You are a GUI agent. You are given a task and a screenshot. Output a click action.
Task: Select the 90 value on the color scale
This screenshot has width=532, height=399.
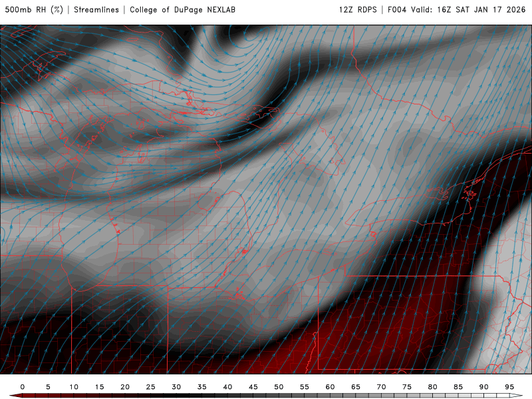pyautogui.click(x=484, y=387)
